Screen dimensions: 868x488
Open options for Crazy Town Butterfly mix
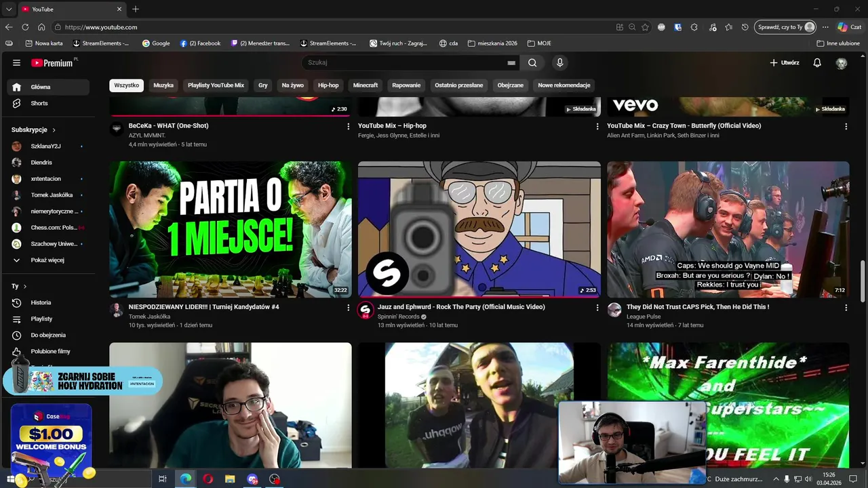pyautogui.click(x=846, y=127)
